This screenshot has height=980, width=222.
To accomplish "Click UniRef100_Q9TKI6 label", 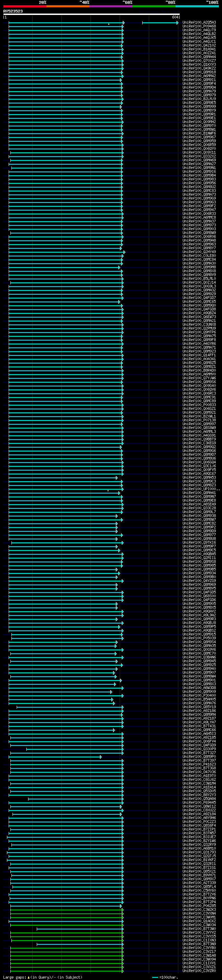I will (x=199, y=543).
